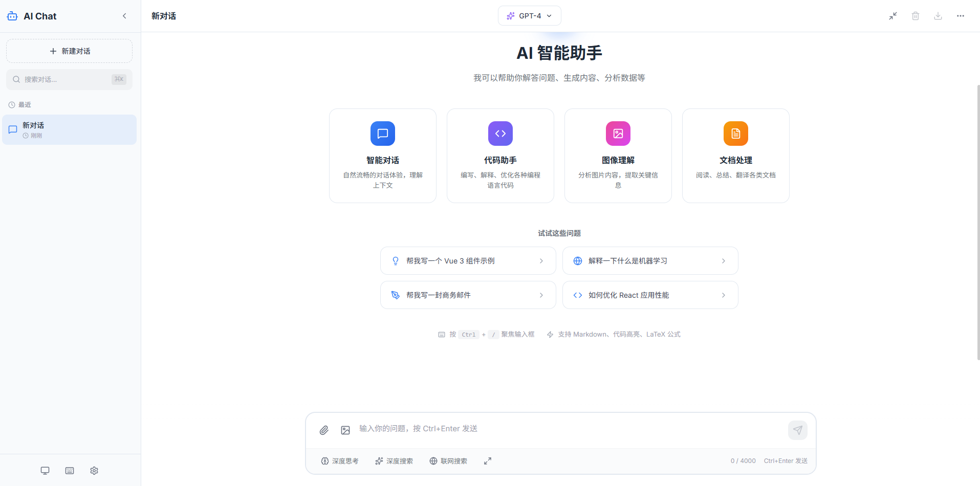Click the image upload icon in input box

pyautogui.click(x=345, y=430)
